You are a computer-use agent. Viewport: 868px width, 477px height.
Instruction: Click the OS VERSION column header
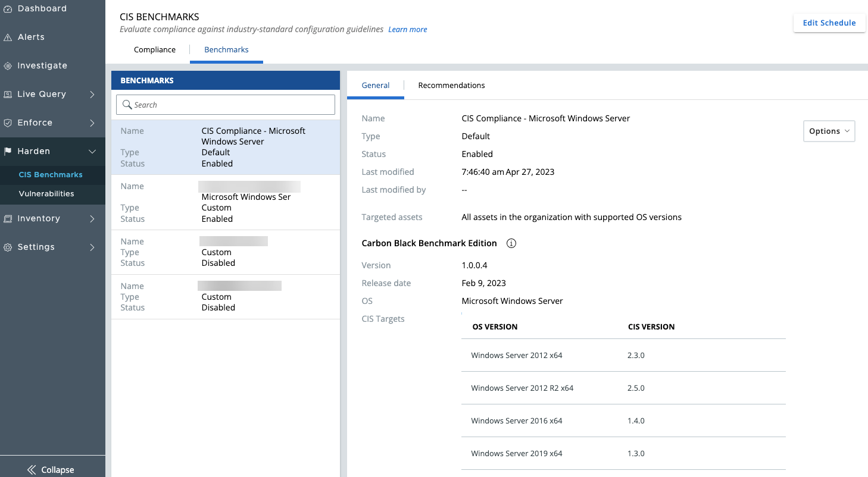point(495,327)
